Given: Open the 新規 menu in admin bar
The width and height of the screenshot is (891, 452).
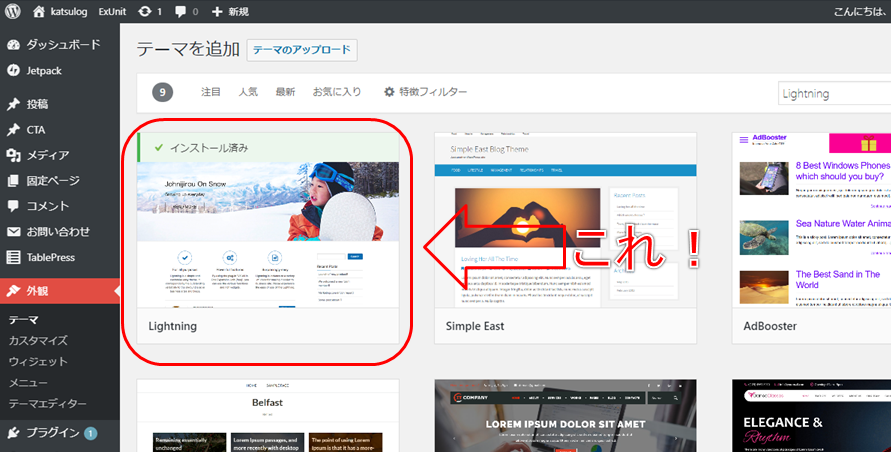Looking at the screenshot, I should [239, 11].
